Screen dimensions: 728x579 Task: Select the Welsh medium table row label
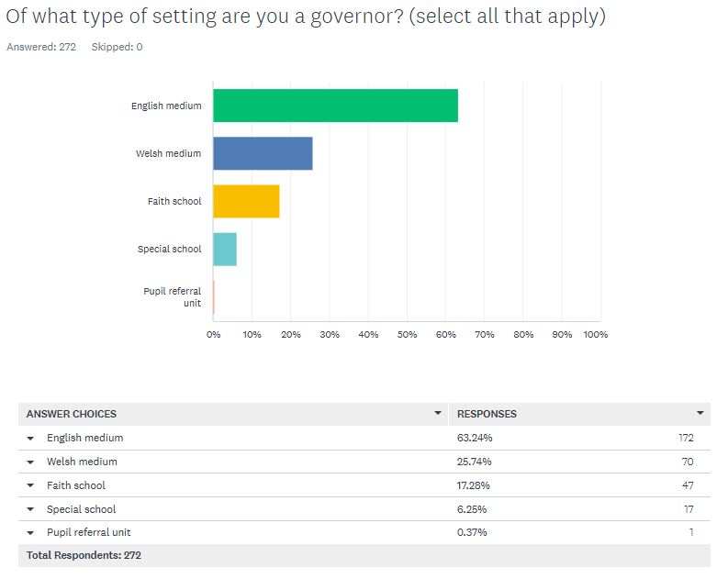coord(82,462)
